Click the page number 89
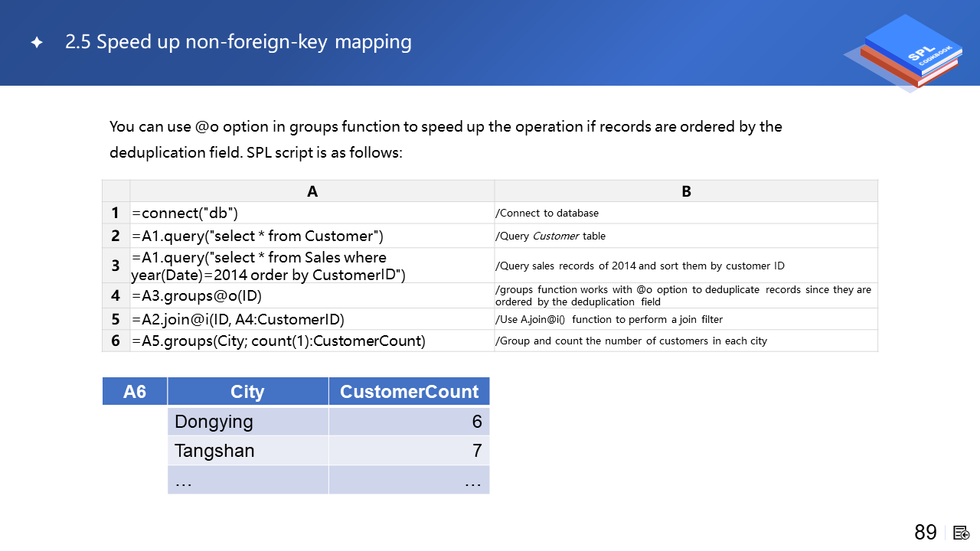 [925, 533]
